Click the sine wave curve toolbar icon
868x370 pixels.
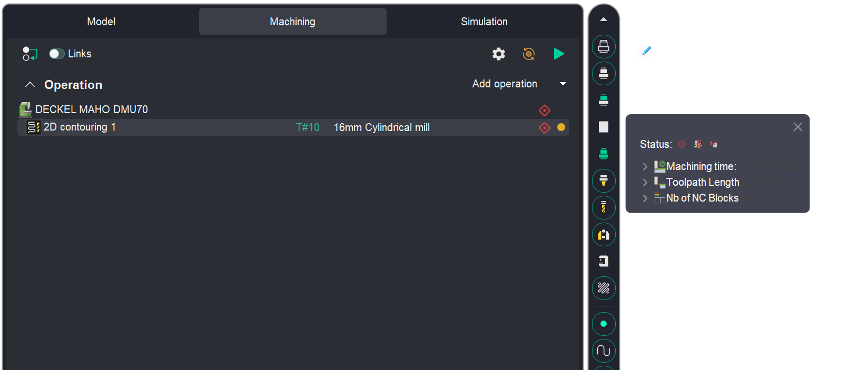(x=604, y=351)
